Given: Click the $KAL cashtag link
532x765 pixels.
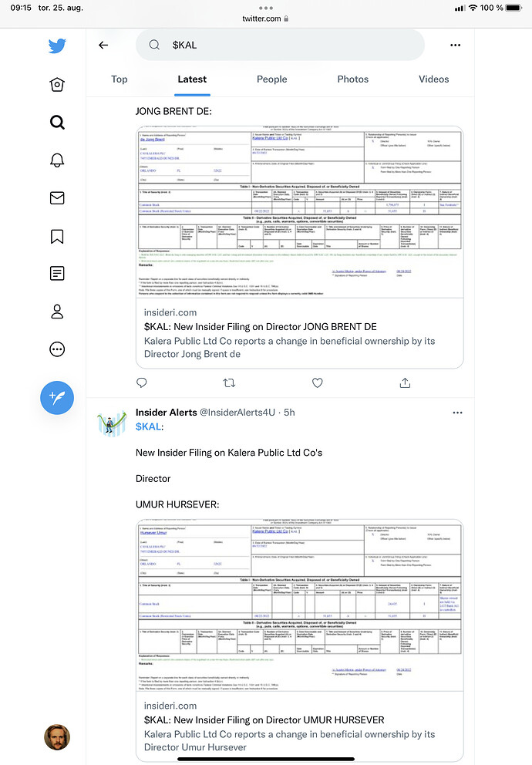Looking at the screenshot, I should tap(148, 426).
